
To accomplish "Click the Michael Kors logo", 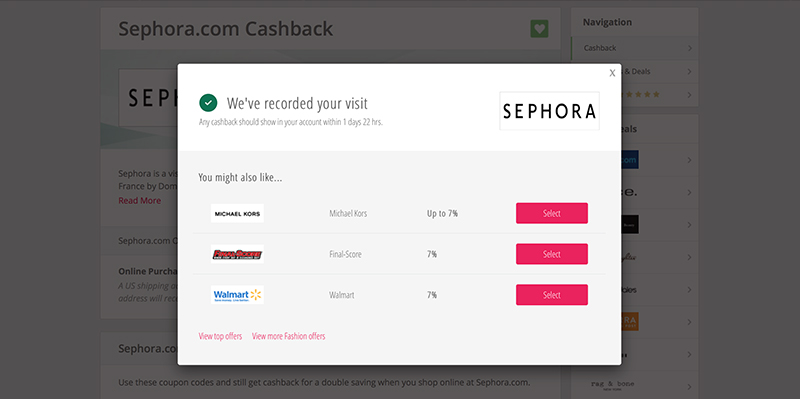I will [237, 213].
